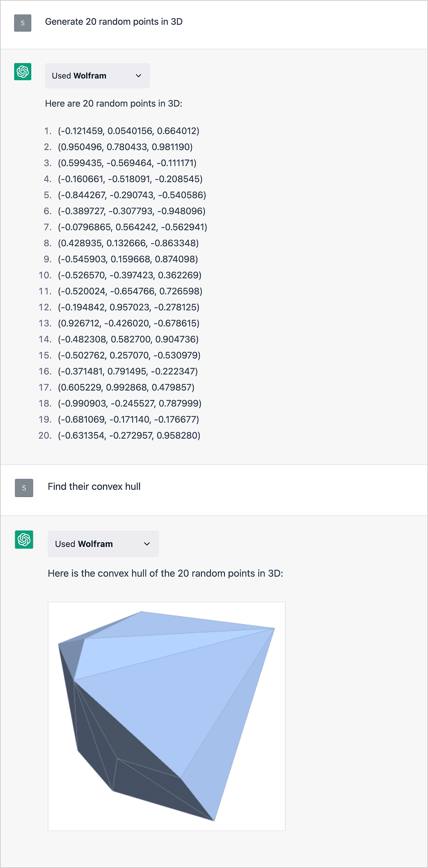This screenshot has height=868, width=428.
Task: Click the ChatGPT logo beside the points list reply
Action: 23,72
